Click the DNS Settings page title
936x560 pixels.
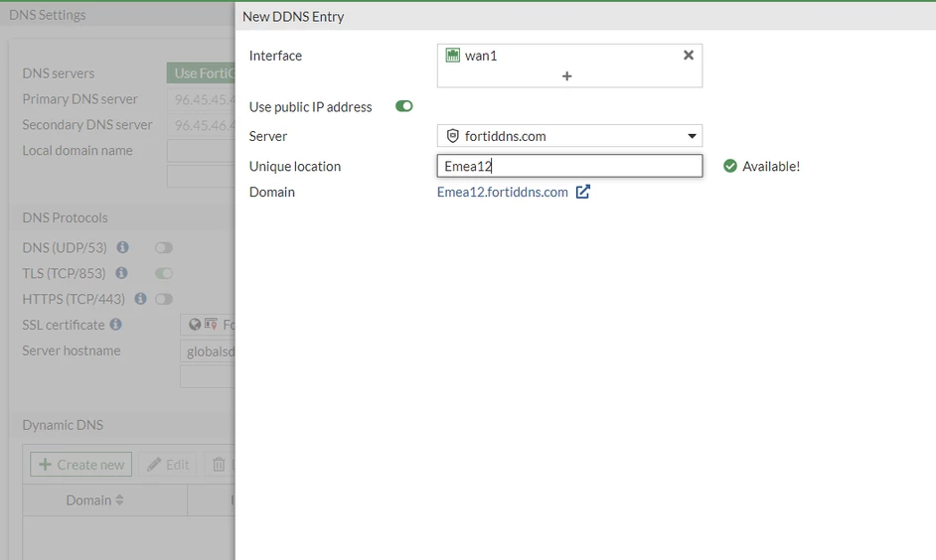point(47,15)
